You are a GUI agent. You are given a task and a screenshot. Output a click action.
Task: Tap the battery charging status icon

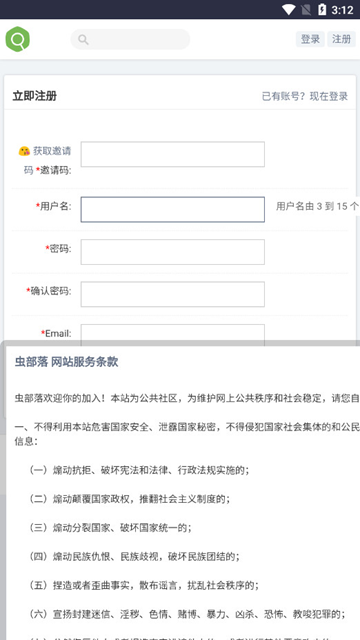(322, 9)
